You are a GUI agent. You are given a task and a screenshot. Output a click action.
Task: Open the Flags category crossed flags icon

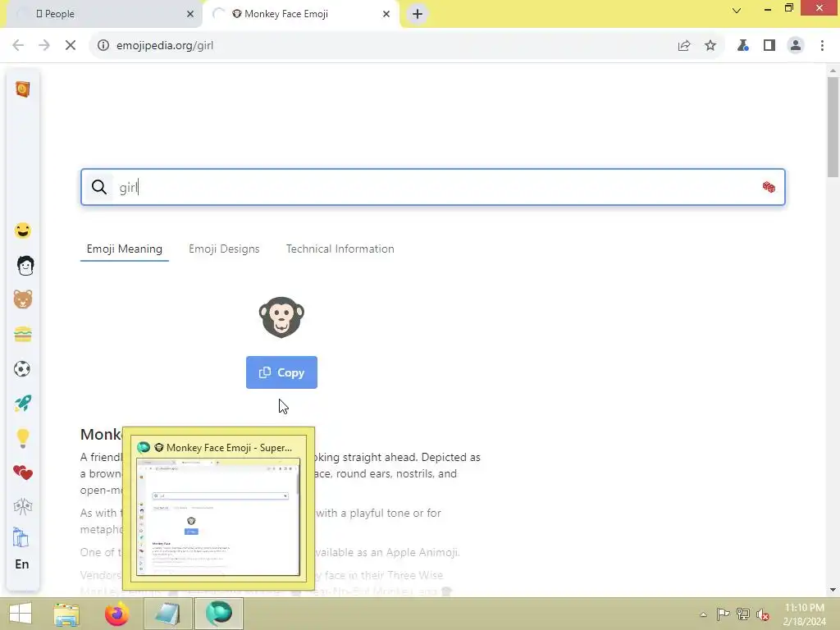[22, 506]
